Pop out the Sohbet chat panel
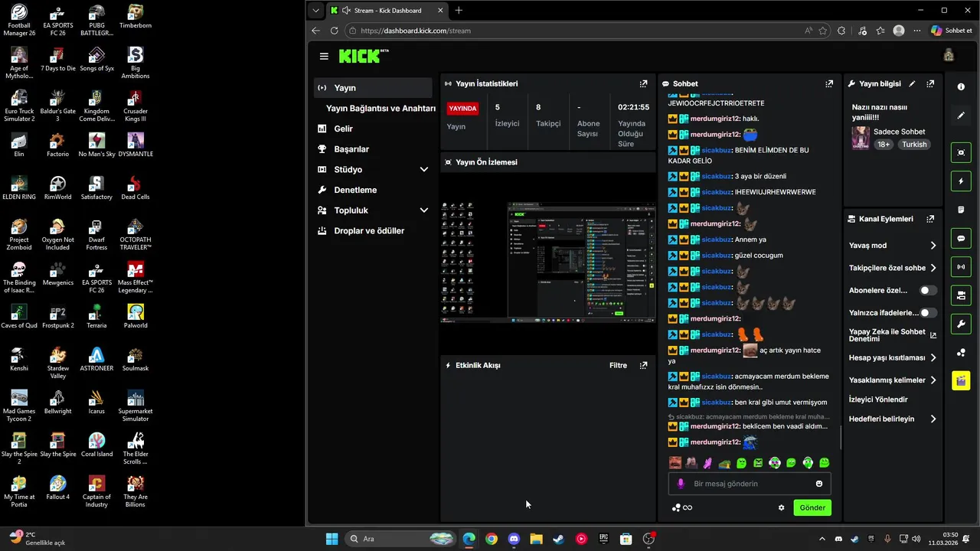The image size is (980, 551). (829, 83)
